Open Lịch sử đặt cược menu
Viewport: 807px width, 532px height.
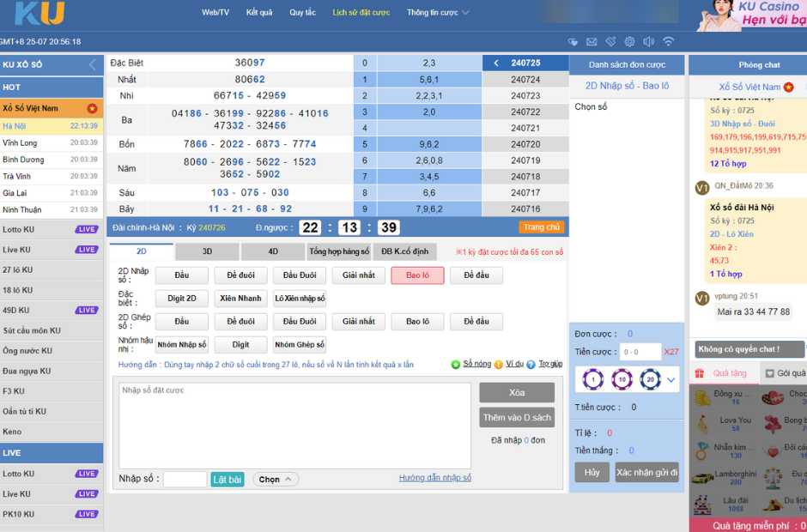(x=361, y=12)
